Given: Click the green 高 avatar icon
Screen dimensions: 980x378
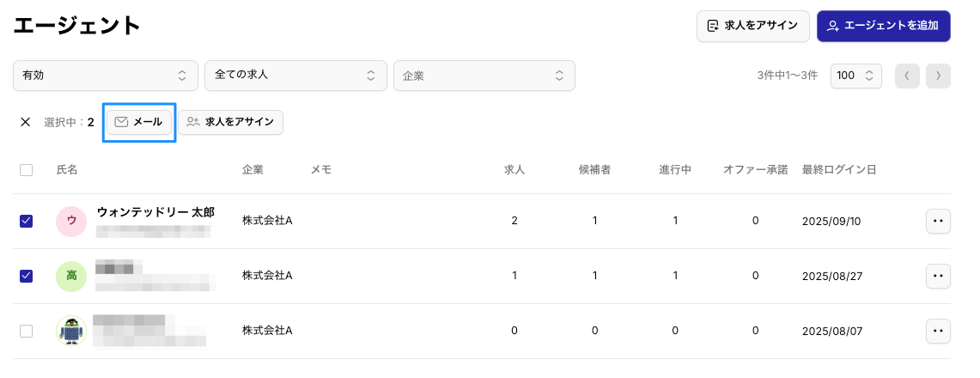Looking at the screenshot, I should (71, 276).
